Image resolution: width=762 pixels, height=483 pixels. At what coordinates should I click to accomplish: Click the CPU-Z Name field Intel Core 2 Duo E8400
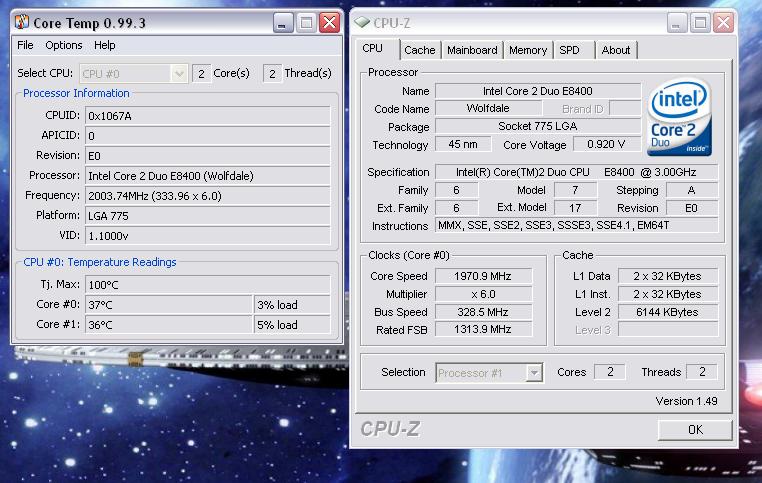tap(538, 91)
